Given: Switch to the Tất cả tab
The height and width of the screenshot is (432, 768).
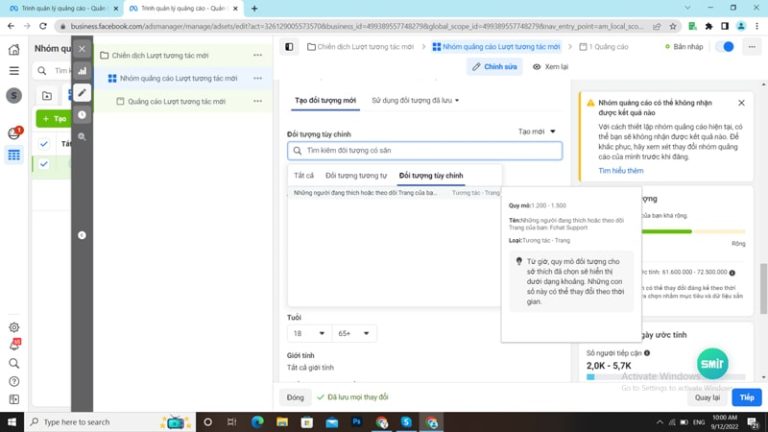Looking at the screenshot, I should pos(304,175).
